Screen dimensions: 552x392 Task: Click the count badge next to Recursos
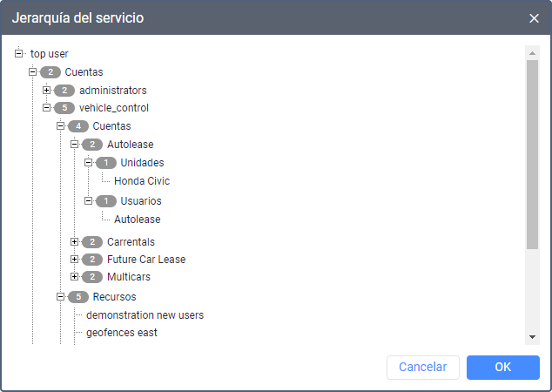[x=78, y=297]
